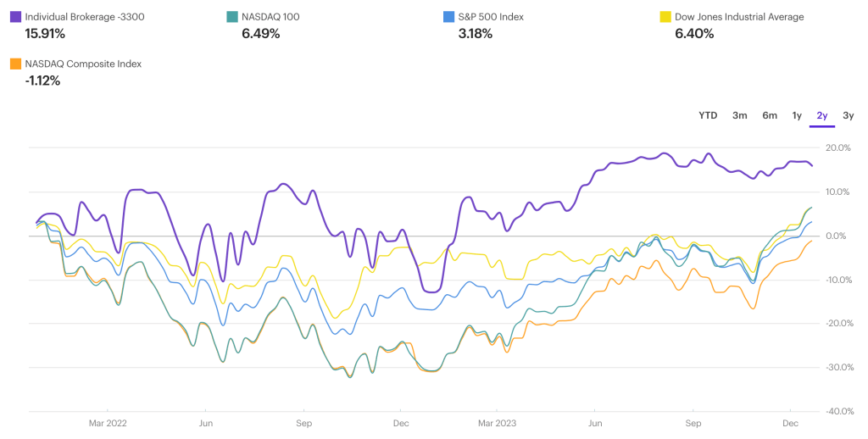Select the active 2y range tab
Screen dimensions: 868x439
(822, 115)
